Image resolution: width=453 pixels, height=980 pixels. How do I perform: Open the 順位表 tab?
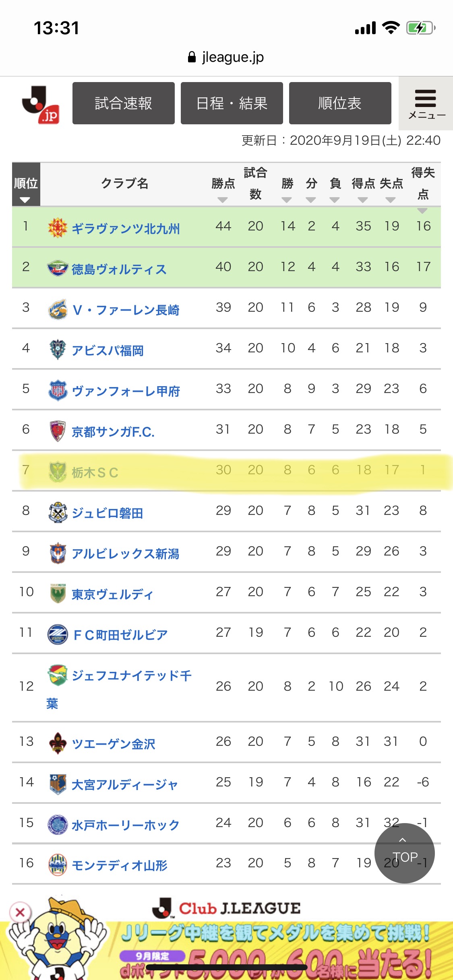pyautogui.click(x=340, y=103)
